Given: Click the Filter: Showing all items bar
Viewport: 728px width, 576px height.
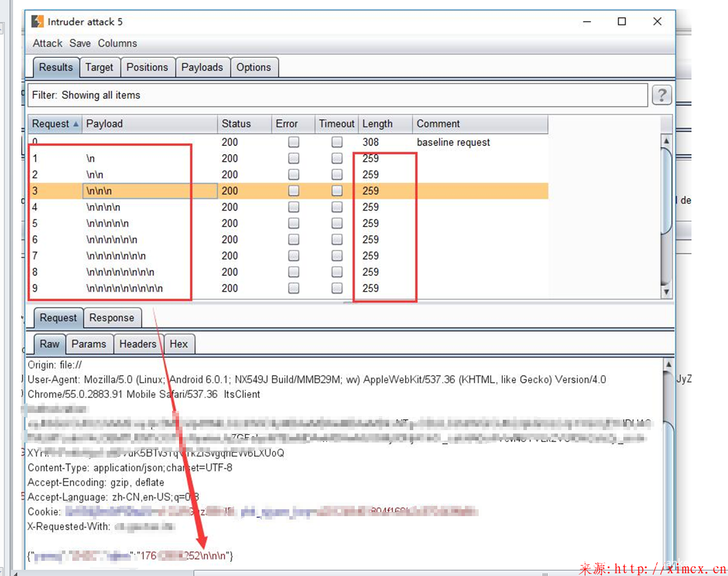Looking at the screenshot, I should [337, 96].
